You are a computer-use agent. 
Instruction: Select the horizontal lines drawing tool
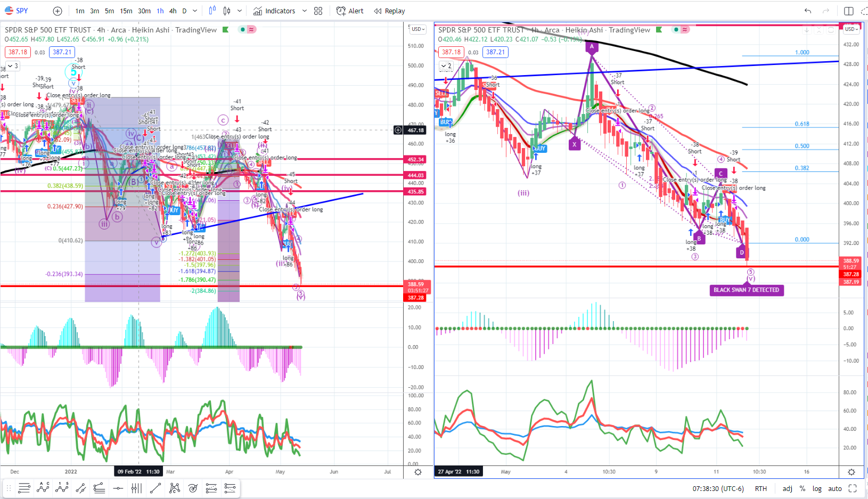coord(24,488)
